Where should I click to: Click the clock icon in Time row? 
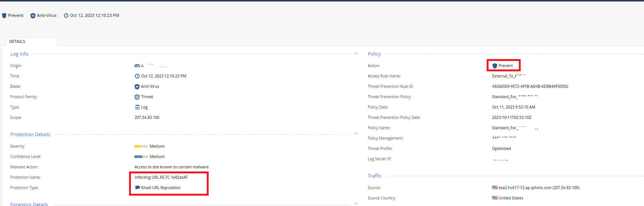[x=137, y=76]
